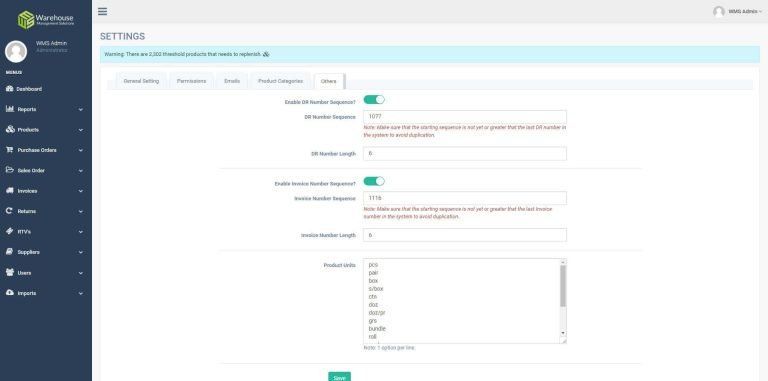Click 'pair' in Product Units list

pyautogui.click(x=373, y=273)
